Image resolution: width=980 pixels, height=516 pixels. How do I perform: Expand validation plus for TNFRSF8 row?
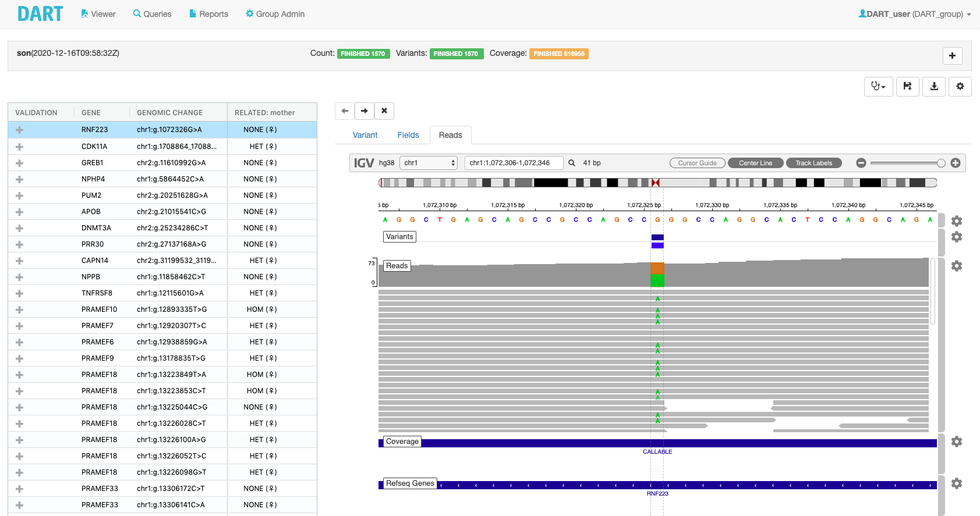tap(19, 293)
